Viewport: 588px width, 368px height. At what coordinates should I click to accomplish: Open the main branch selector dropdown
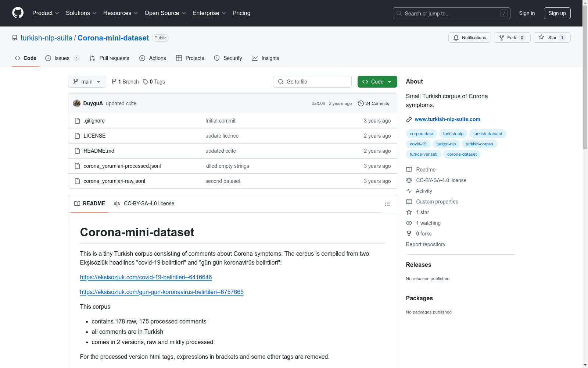87,82
